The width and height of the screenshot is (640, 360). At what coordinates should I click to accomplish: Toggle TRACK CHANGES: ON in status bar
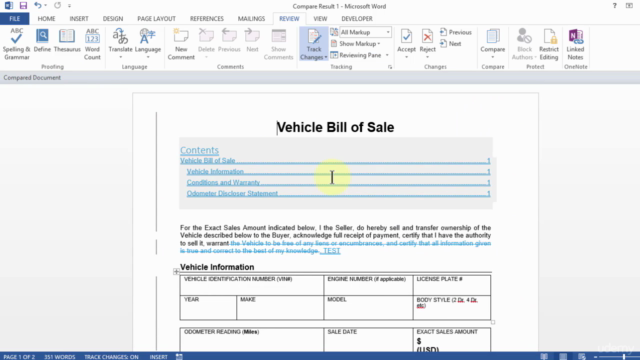click(111, 357)
